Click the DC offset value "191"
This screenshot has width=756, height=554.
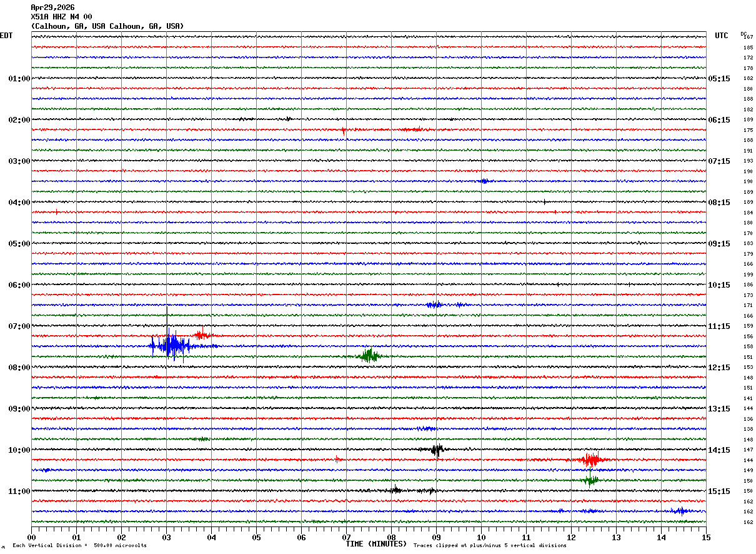click(x=748, y=151)
